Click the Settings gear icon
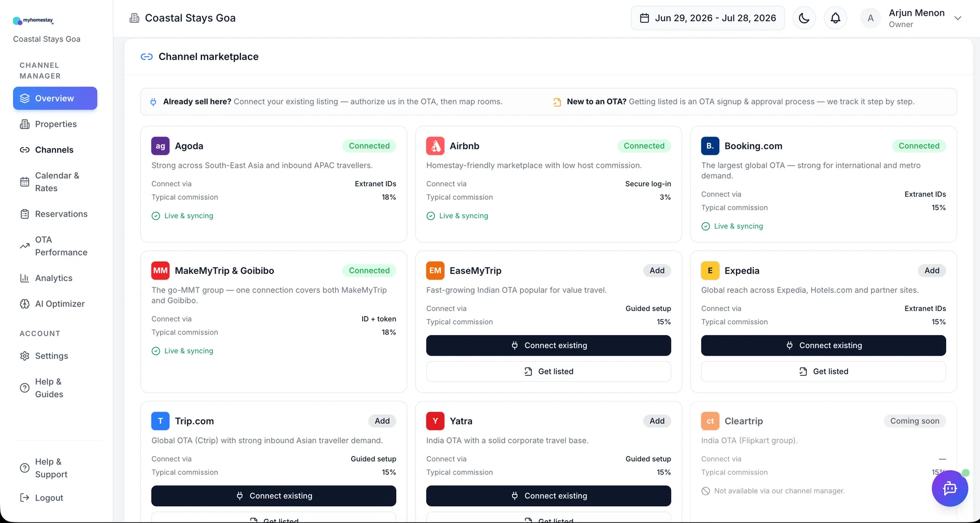Screen dimensions: 980x523 pyautogui.click(x=24, y=356)
